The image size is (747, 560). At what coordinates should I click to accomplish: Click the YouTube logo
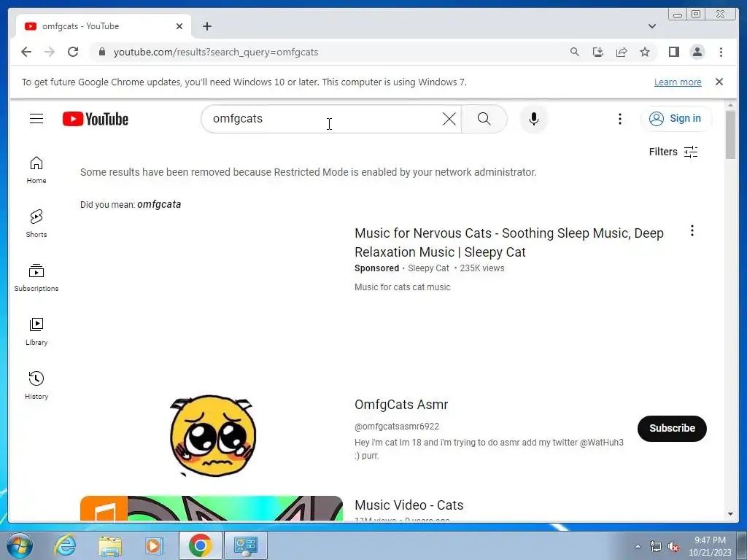[96, 119]
